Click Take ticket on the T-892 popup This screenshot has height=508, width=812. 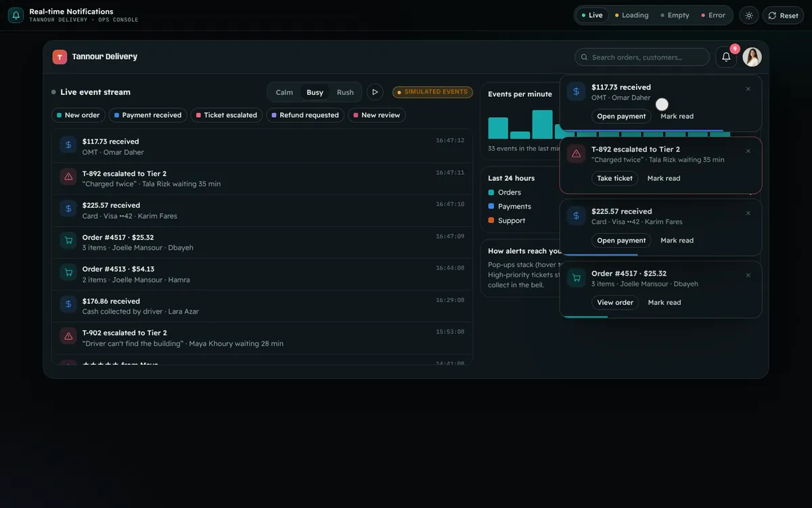614,179
